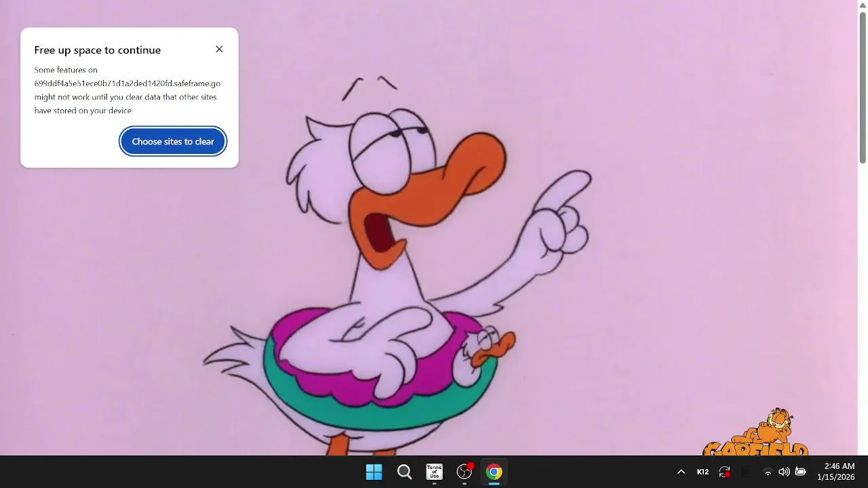Click the battery status icon

tap(800, 472)
